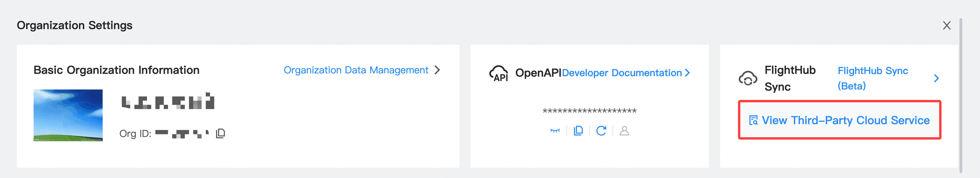Click View Third-Party Cloud Service
The image size is (980, 178).
(x=840, y=120)
